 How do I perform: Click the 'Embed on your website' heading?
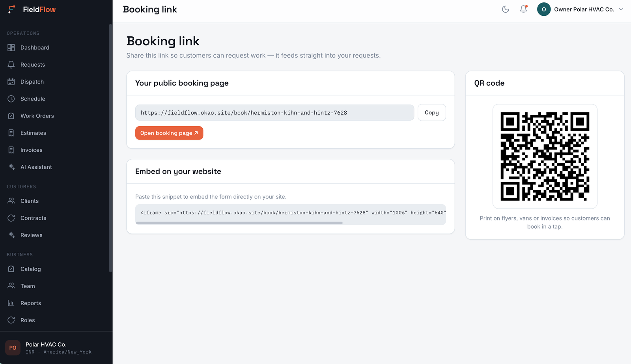[178, 172]
